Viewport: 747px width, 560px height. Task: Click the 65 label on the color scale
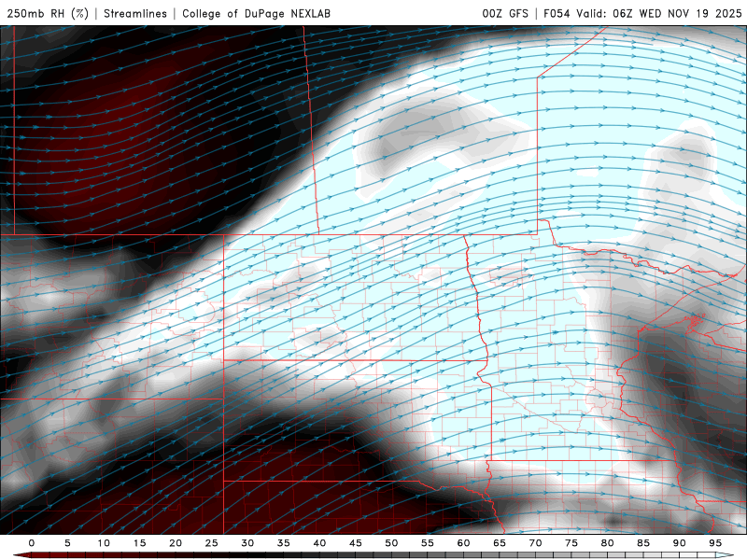click(500, 543)
